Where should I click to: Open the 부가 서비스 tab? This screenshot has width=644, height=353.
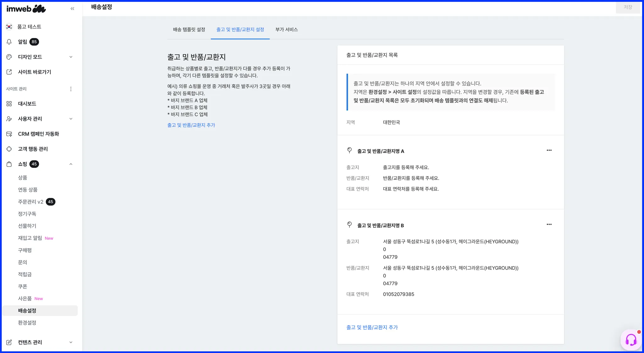click(x=286, y=30)
